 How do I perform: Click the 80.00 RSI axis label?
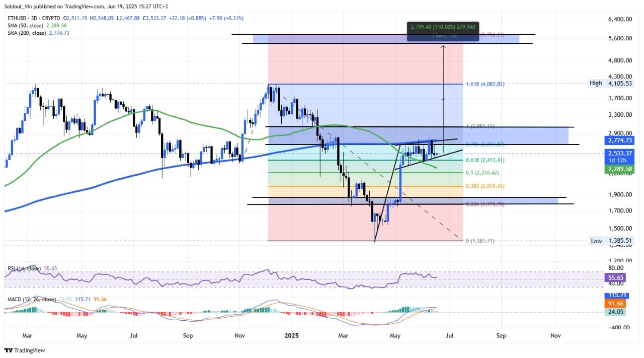pyautogui.click(x=615, y=268)
